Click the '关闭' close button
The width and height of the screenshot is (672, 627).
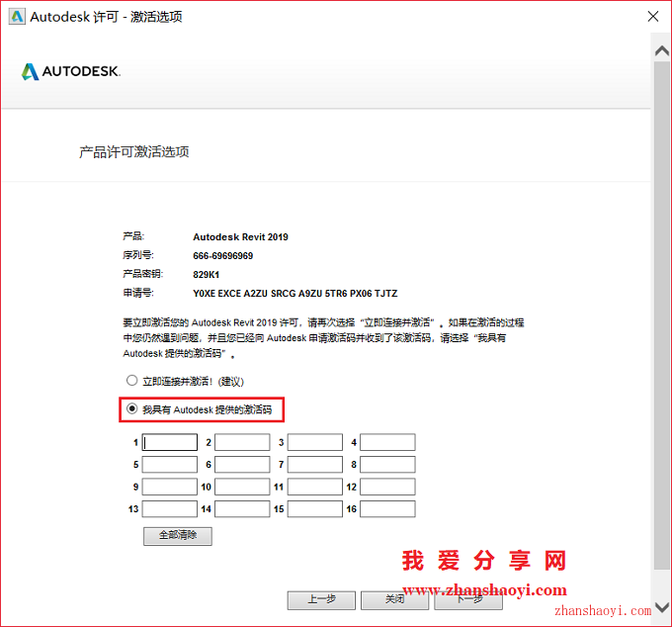point(394,600)
